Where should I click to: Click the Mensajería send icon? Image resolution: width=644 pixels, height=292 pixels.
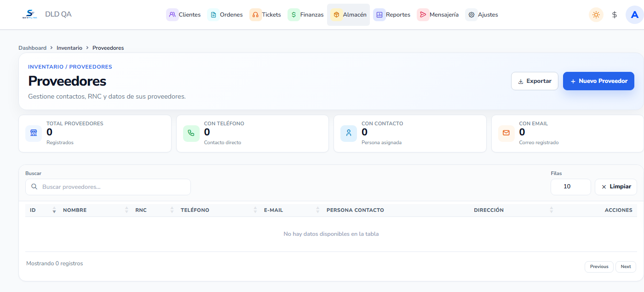coord(423,15)
